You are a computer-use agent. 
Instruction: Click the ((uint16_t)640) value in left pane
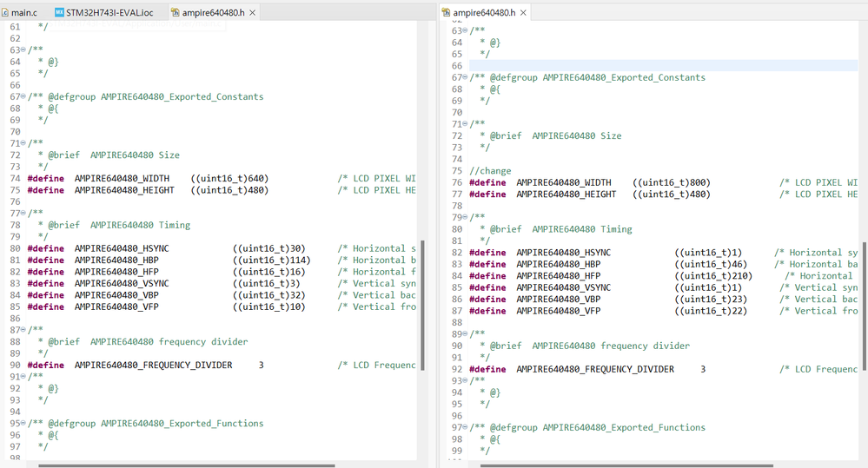pos(229,178)
